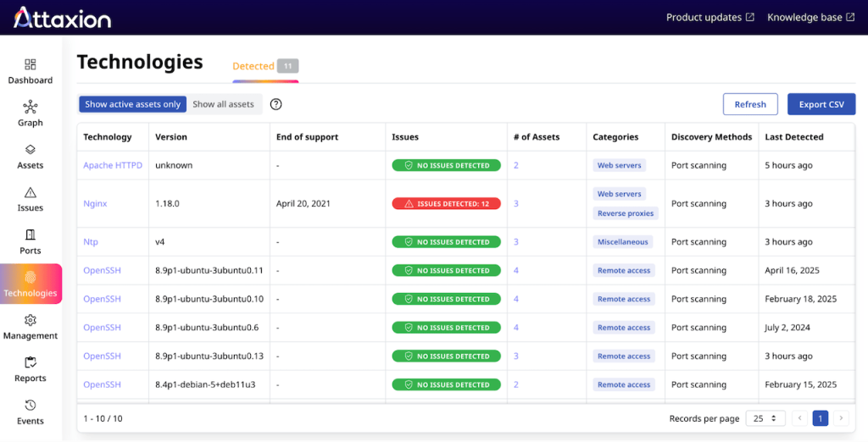Click the Issues Detected: 12 badge
The image size is (868, 442).
pyautogui.click(x=446, y=203)
